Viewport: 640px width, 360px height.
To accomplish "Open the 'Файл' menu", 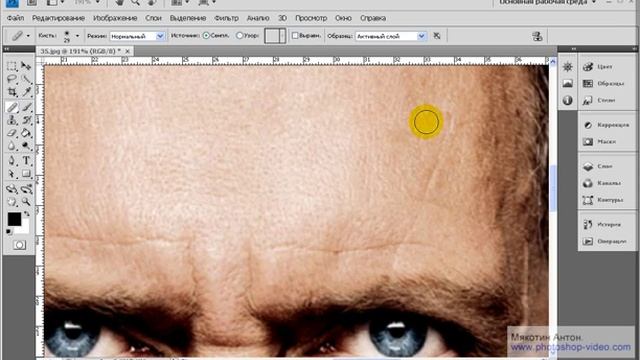I will click(x=15, y=18).
